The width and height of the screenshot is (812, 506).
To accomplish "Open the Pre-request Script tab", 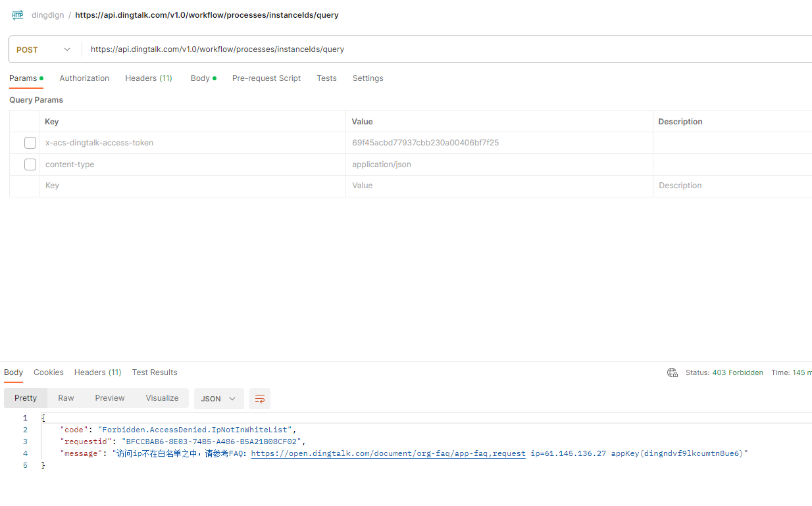I will coord(266,78).
